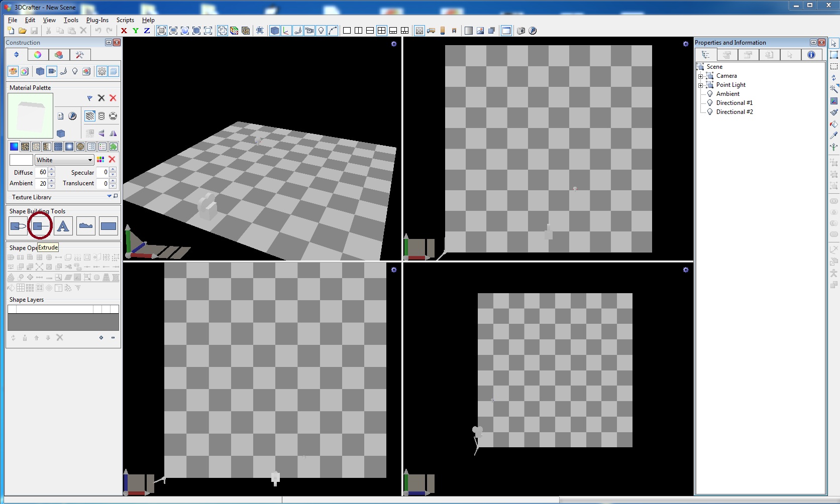Toggle the blue solid cube shading button
Image resolution: width=840 pixels, height=504 pixels.
point(275,31)
